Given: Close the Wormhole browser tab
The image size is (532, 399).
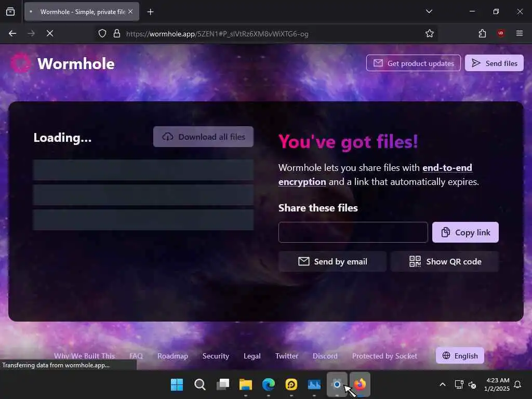Looking at the screenshot, I should coord(130,11).
